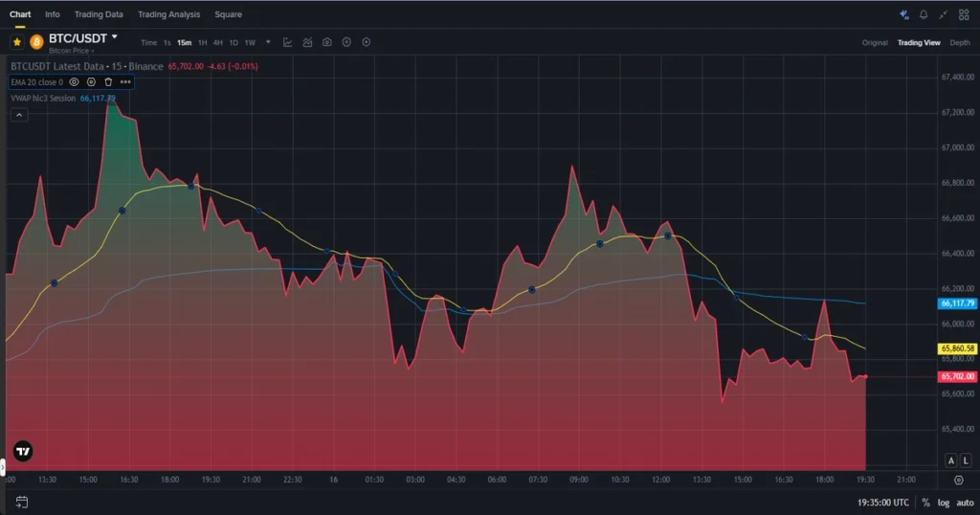Click the blue VWAP price label 66,117.79

(x=957, y=303)
